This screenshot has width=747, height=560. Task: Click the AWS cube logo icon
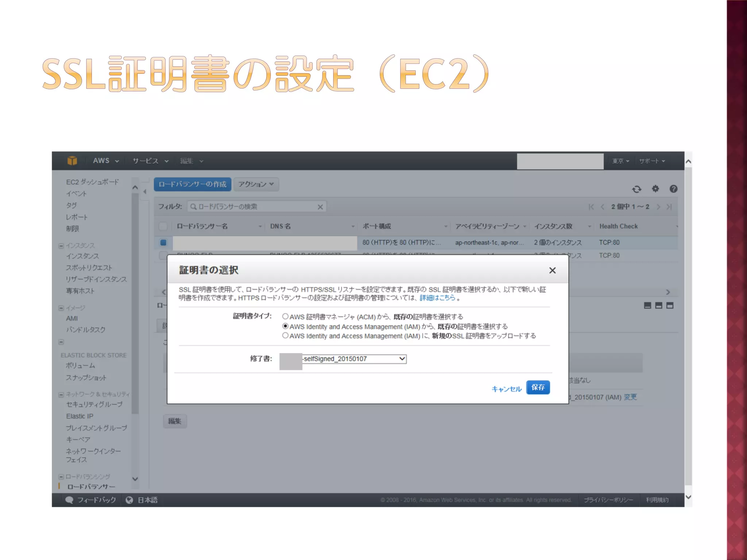[72, 161]
